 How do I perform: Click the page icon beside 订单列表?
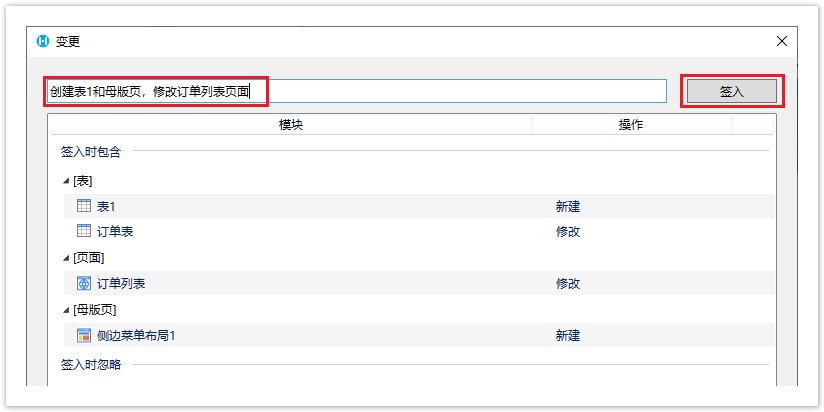point(84,283)
